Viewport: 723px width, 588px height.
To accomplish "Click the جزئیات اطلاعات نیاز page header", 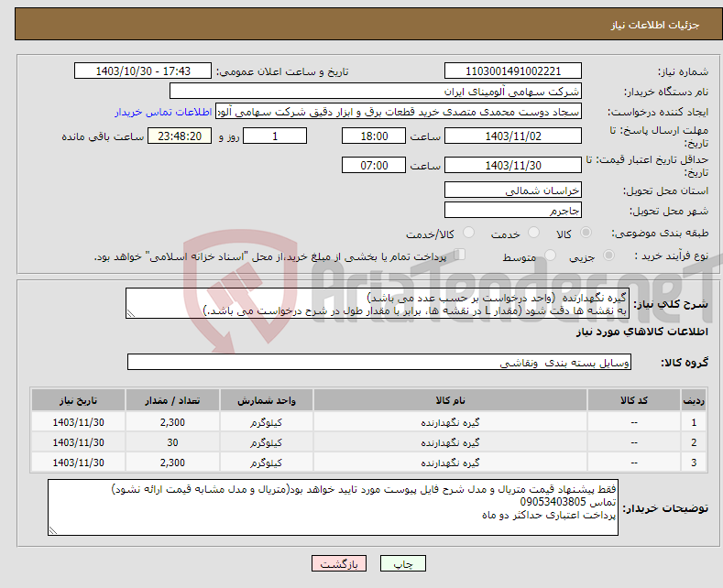I will pos(655,25).
